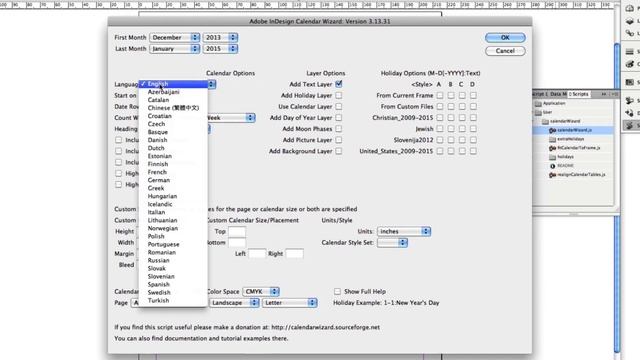640x360 pixels.
Task: Open the First Month December dropdown
Action: tap(174, 38)
